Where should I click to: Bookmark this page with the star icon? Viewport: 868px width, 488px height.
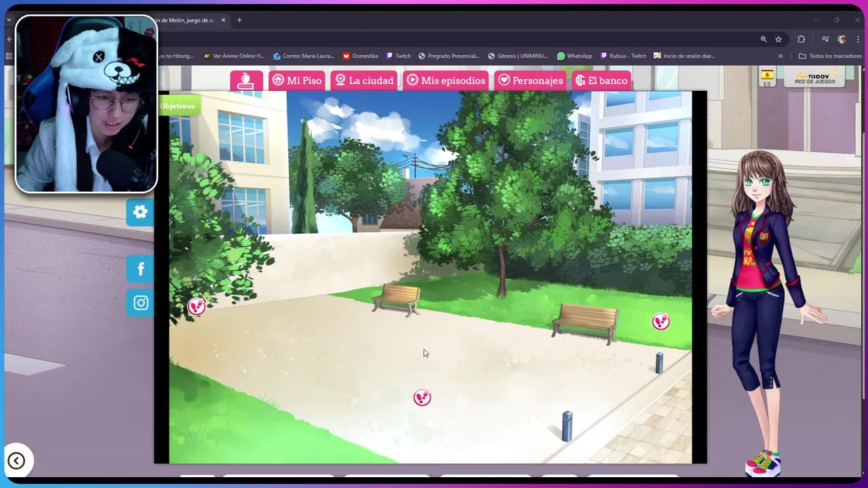(778, 39)
